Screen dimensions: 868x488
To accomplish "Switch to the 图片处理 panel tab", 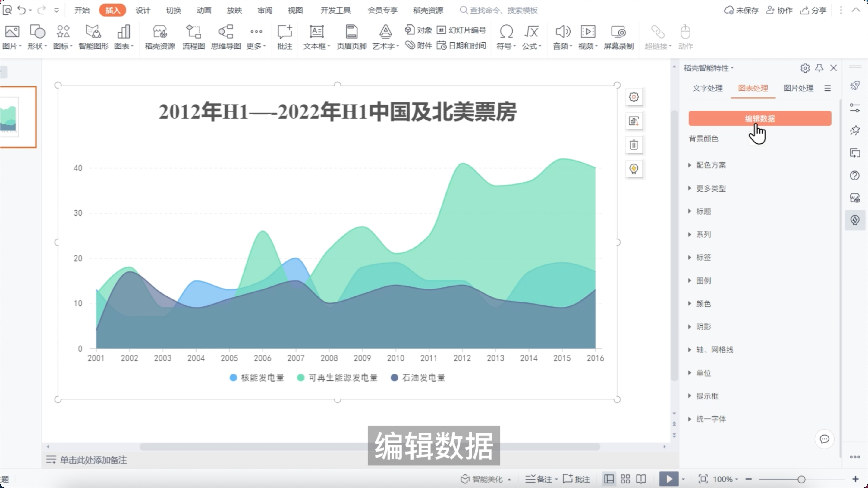I will point(798,88).
